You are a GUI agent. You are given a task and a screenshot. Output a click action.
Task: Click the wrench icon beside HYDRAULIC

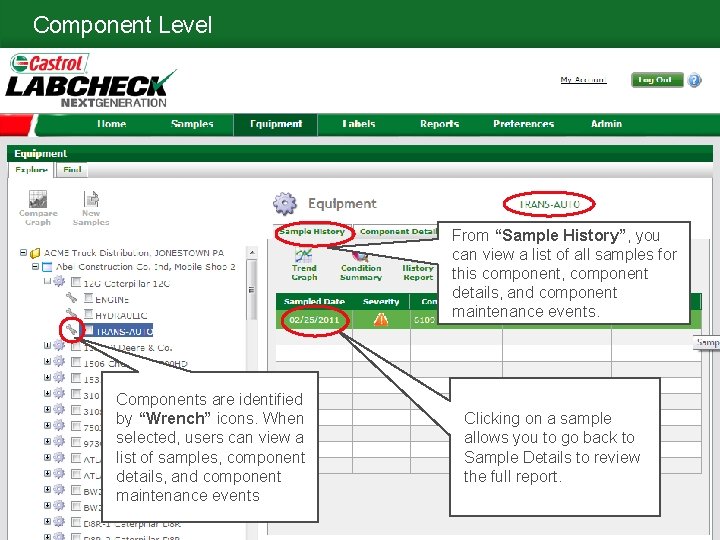point(71,314)
